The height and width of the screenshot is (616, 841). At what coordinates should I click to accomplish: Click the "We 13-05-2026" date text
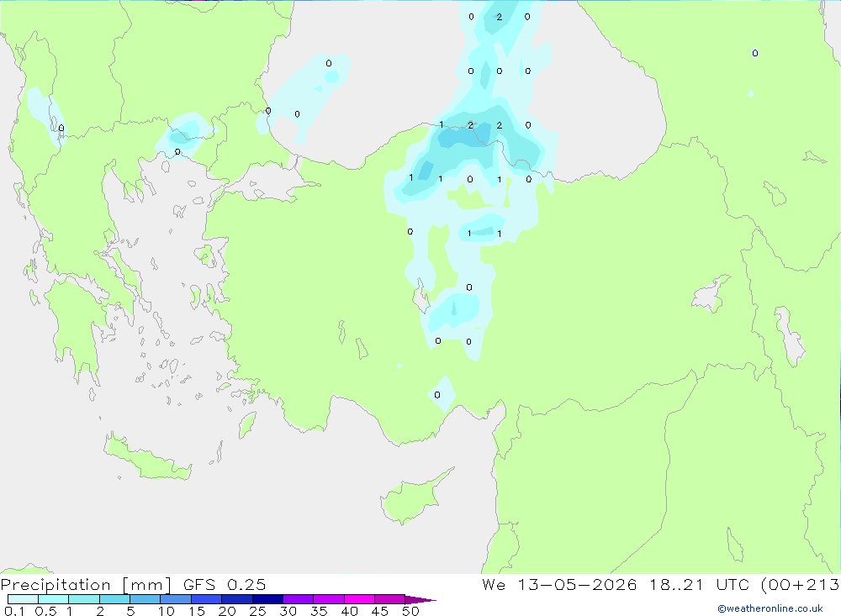tap(559, 584)
